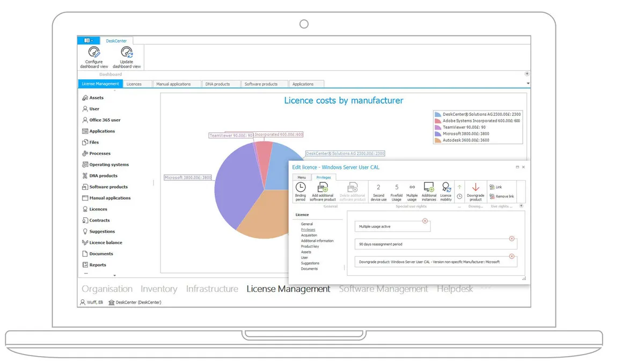The width and height of the screenshot is (644, 362).
Task: Open the dashboard tab overflow dropdown
Action: [x=528, y=84]
